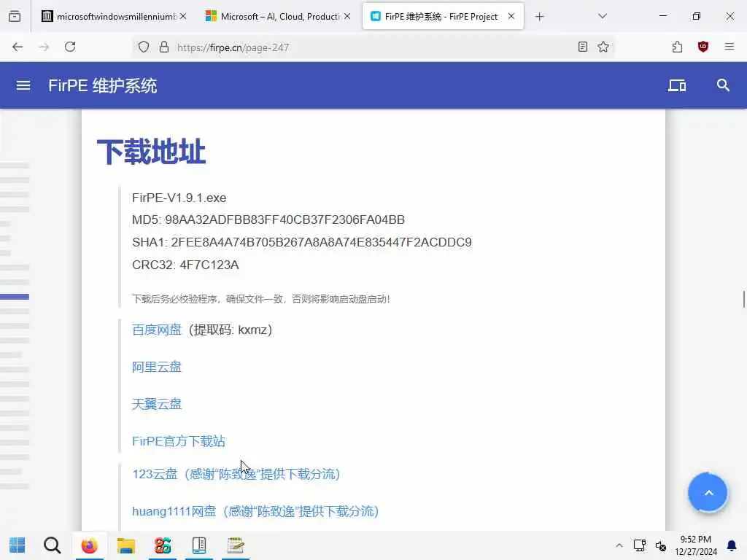Open the notifications bell icon
Image resolution: width=747 pixels, height=560 pixels.
tap(731, 545)
